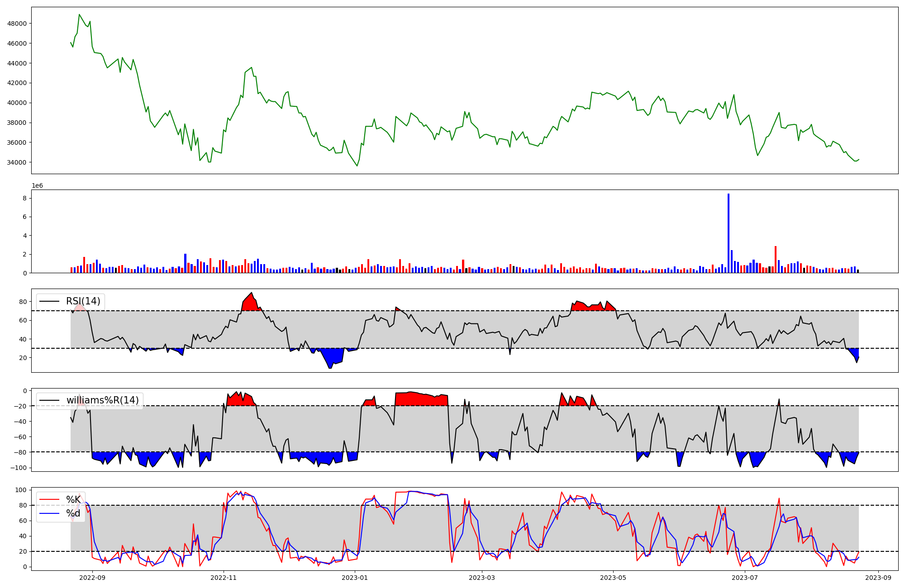The height and width of the screenshot is (588, 905).
Task: Click the 48000 price axis label
Action: coord(17,24)
